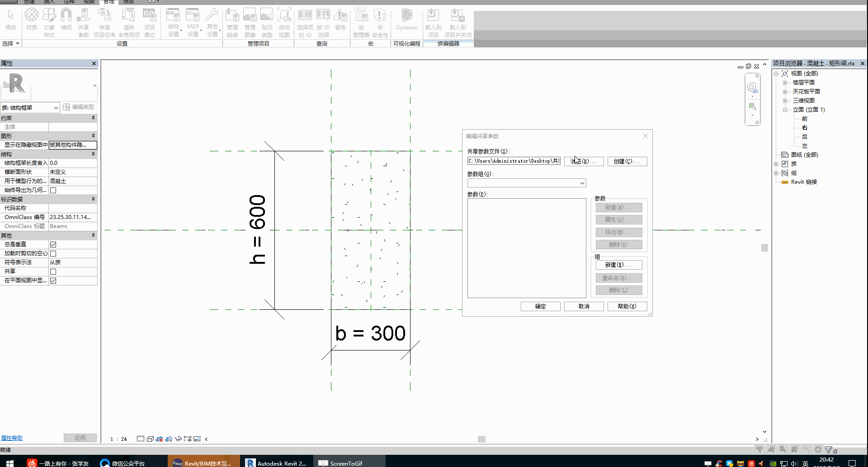Select 图纸 (全部) in project browser
Screen dimensions: 868x467
804,155
